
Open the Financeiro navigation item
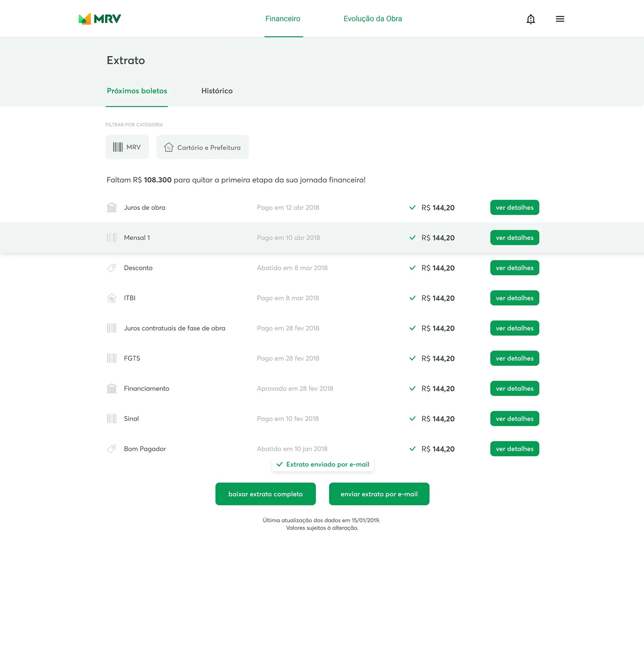tap(283, 18)
